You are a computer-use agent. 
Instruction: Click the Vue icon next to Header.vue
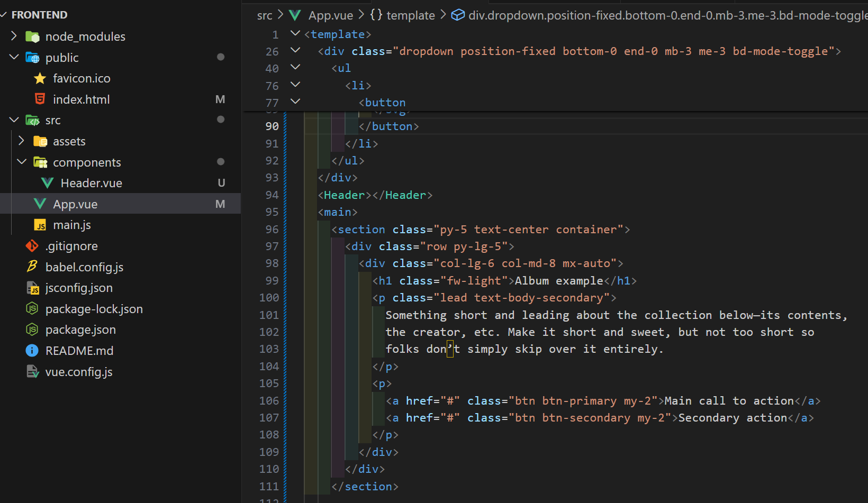point(47,182)
